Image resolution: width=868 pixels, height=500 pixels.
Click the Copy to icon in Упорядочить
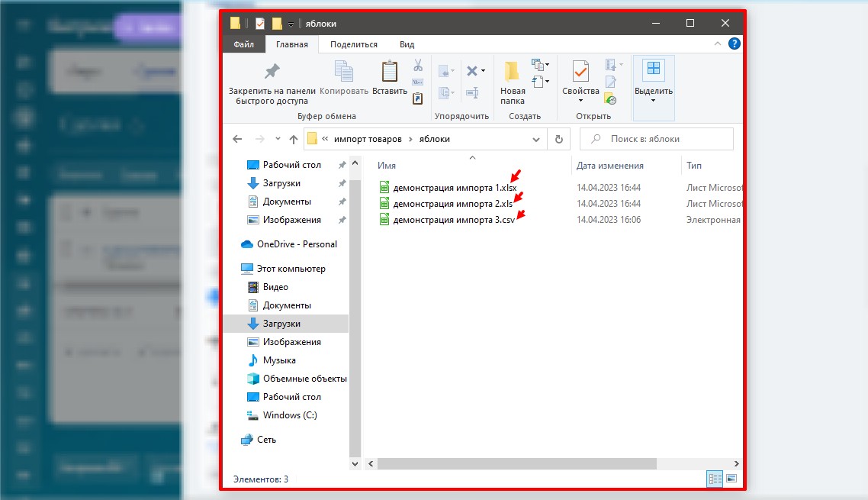(x=445, y=92)
